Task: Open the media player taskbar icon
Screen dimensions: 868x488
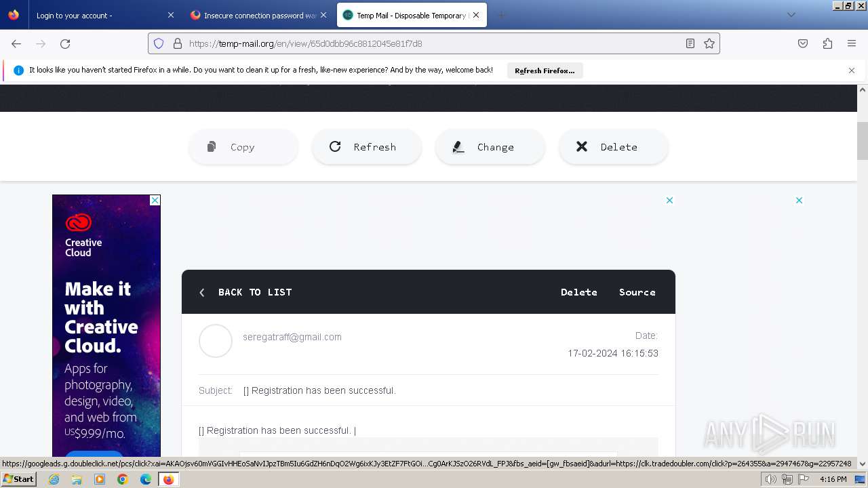Action: (x=100, y=479)
